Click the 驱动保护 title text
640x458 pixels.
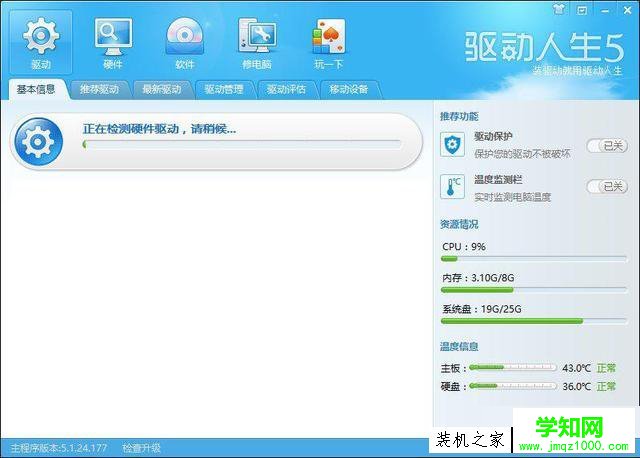[x=493, y=136]
